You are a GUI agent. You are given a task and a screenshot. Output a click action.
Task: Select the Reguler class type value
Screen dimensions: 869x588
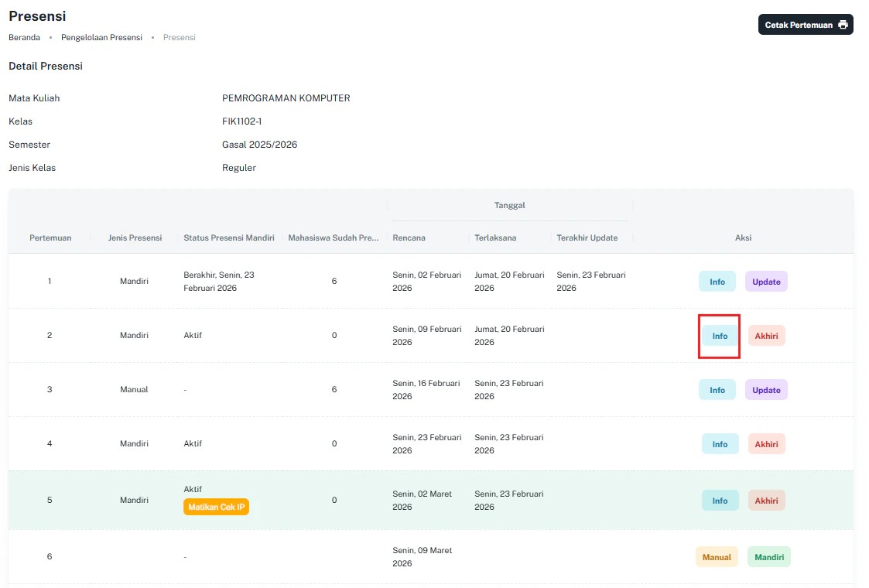tap(239, 168)
